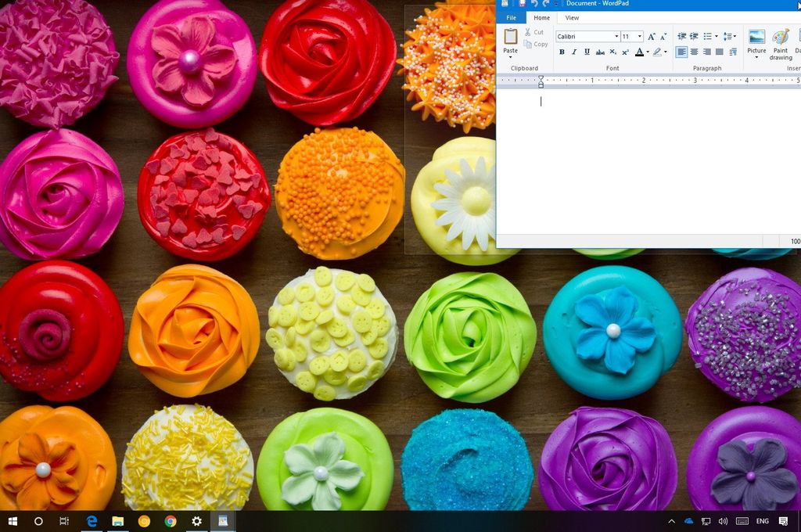Open the font size dropdown
The image size is (801, 532).
(639, 36)
